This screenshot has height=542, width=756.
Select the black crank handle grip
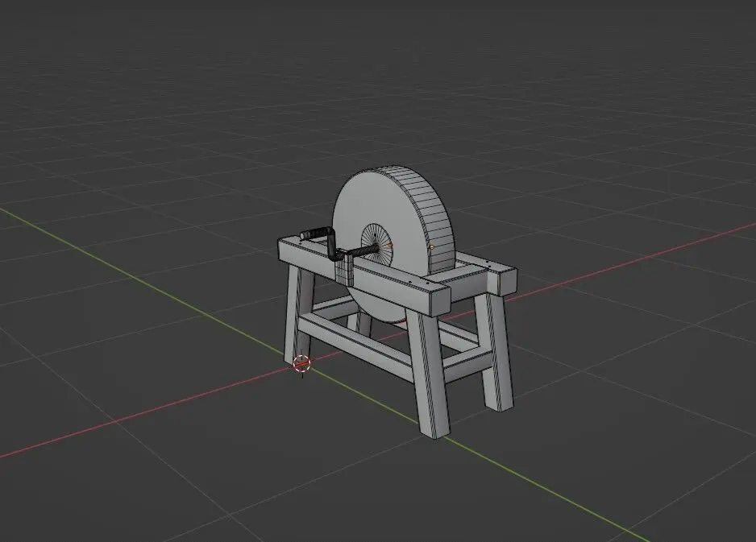(315, 234)
